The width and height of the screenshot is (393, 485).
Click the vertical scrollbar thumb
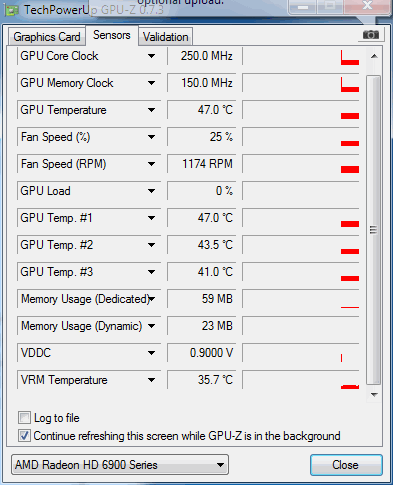click(374, 230)
